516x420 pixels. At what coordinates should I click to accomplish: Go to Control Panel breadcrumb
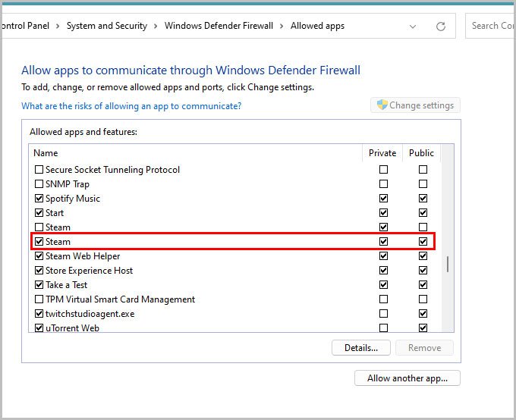click(x=25, y=26)
